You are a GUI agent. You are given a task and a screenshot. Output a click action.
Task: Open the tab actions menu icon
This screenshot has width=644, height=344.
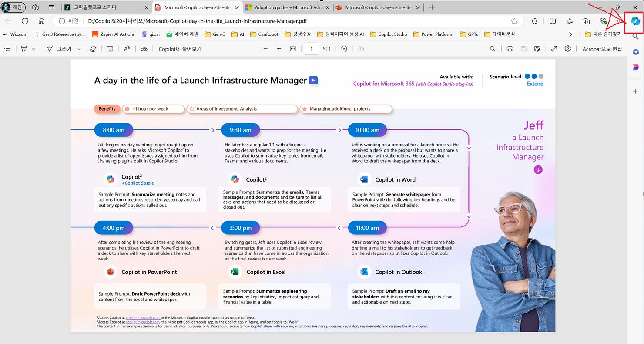51,7
